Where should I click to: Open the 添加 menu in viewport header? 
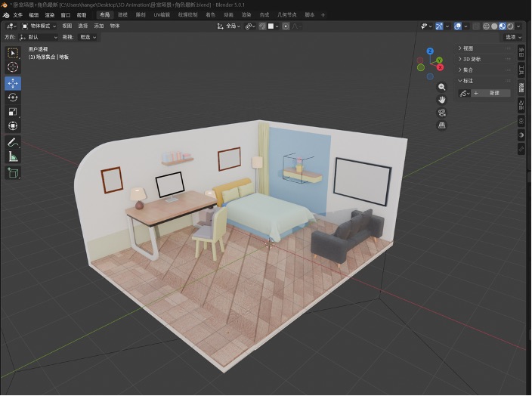pos(99,26)
